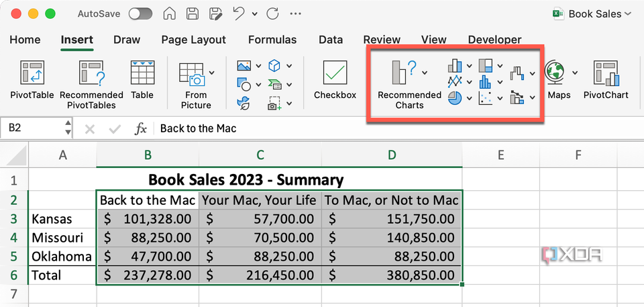The width and height of the screenshot is (644, 307).
Task: Click the Save icon in title bar
Action: click(193, 13)
